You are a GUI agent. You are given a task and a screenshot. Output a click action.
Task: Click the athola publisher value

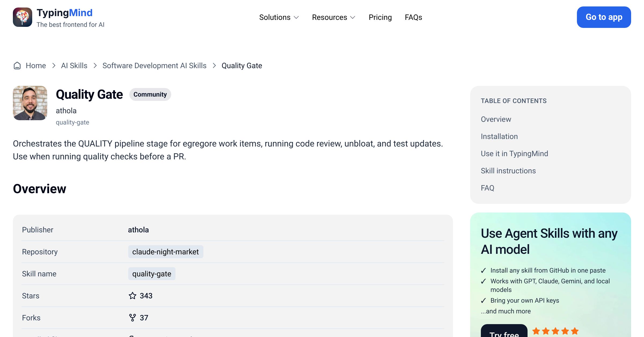[138, 230]
